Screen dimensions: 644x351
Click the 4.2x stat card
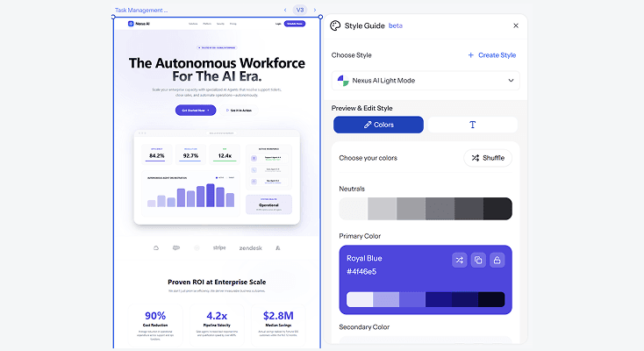(x=217, y=326)
